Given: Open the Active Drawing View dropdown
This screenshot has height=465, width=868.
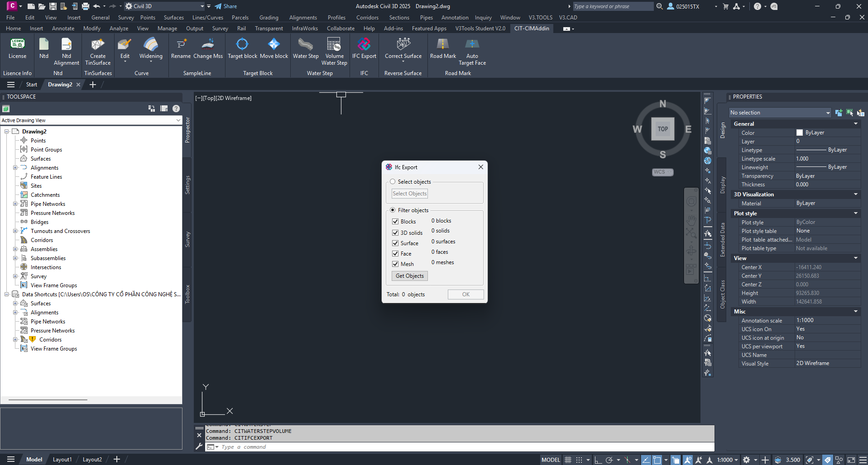Looking at the screenshot, I should pos(91,120).
